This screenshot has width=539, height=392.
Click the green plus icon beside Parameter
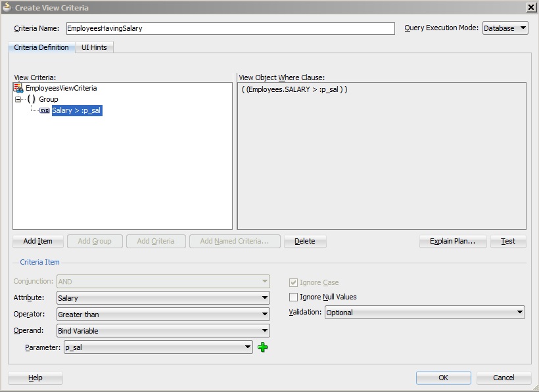coord(262,347)
